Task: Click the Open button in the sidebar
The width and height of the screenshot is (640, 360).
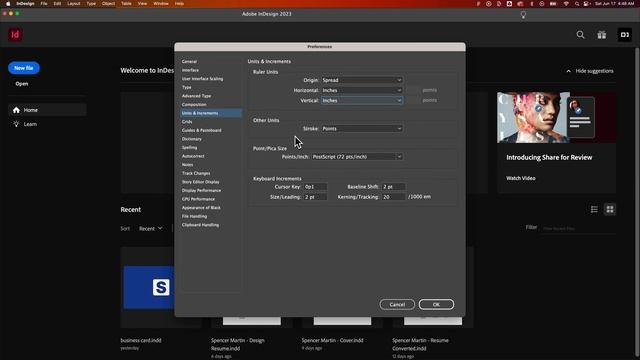Action: click(22, 84)
